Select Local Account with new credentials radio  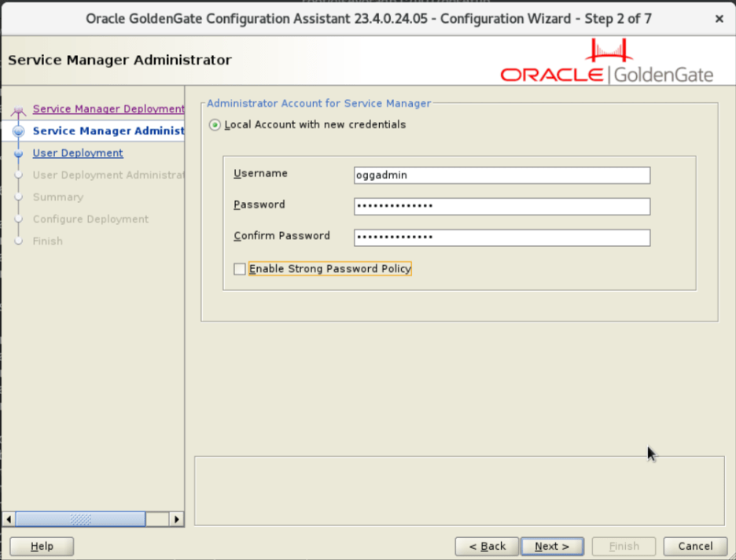click(x=215, y=125)
